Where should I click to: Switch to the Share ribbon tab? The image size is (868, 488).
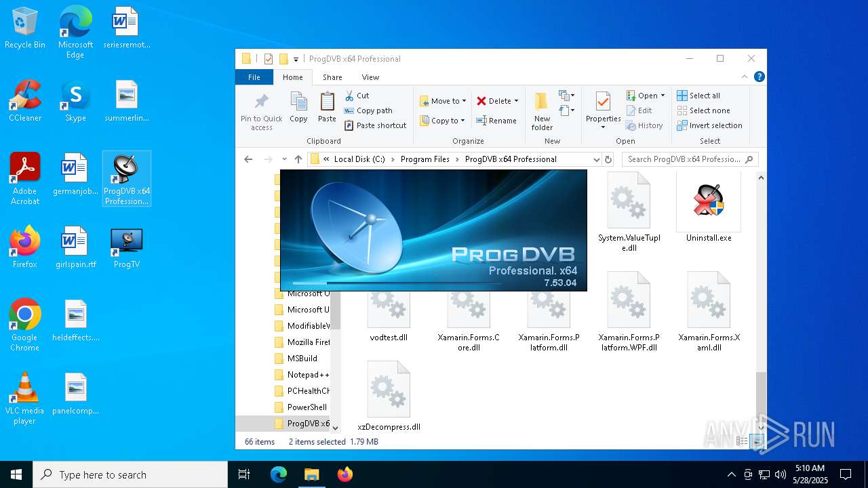point(332,77)
